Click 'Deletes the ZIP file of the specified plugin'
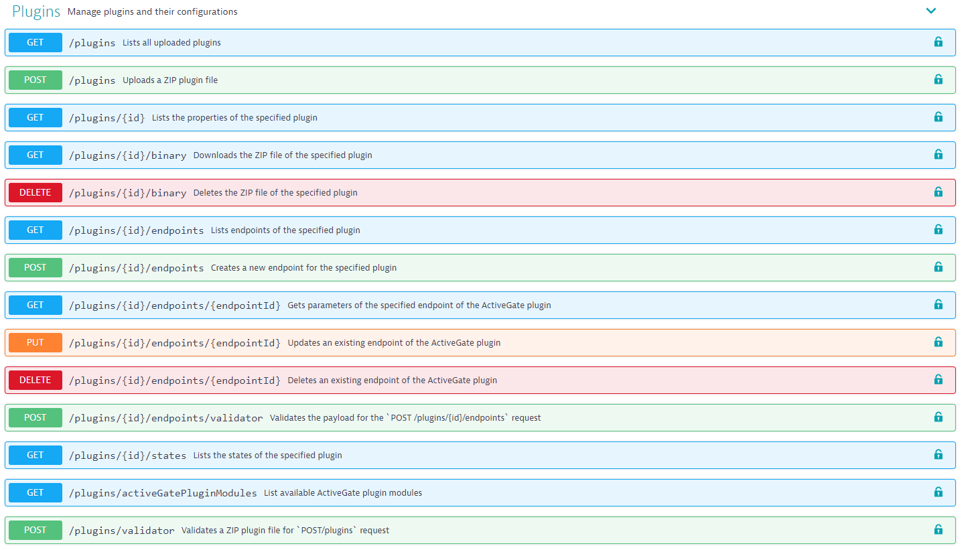 275,193
